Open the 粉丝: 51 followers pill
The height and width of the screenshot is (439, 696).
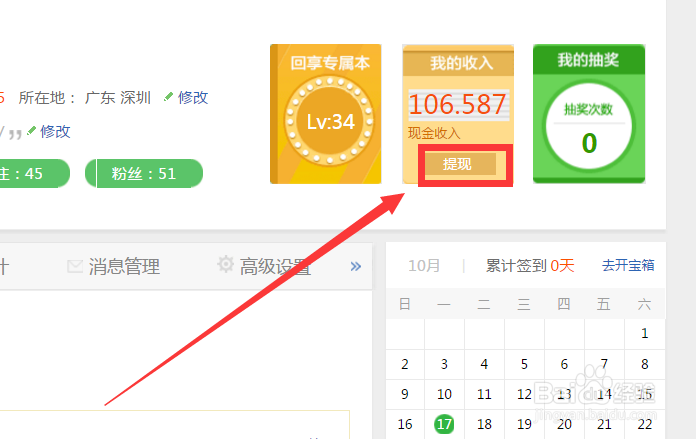144,174
